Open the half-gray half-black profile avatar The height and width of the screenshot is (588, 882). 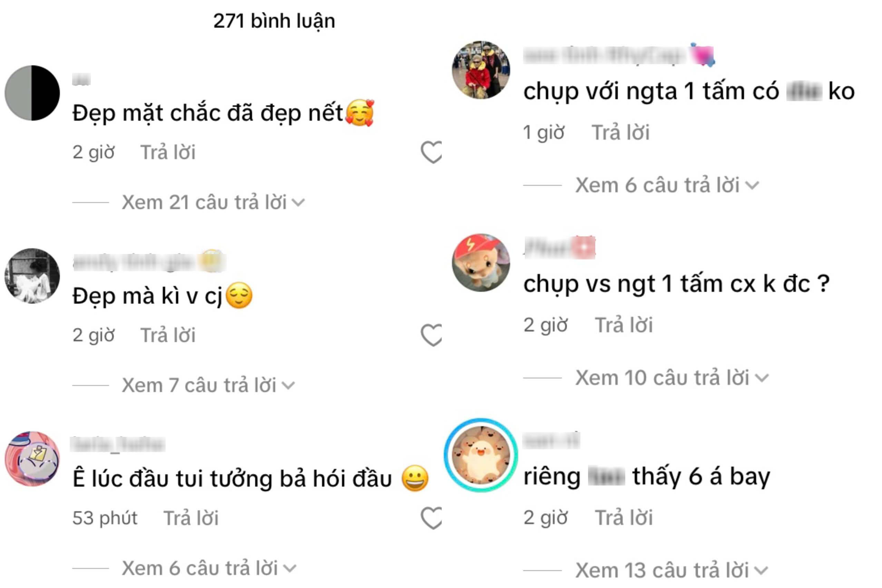[32, 93]
